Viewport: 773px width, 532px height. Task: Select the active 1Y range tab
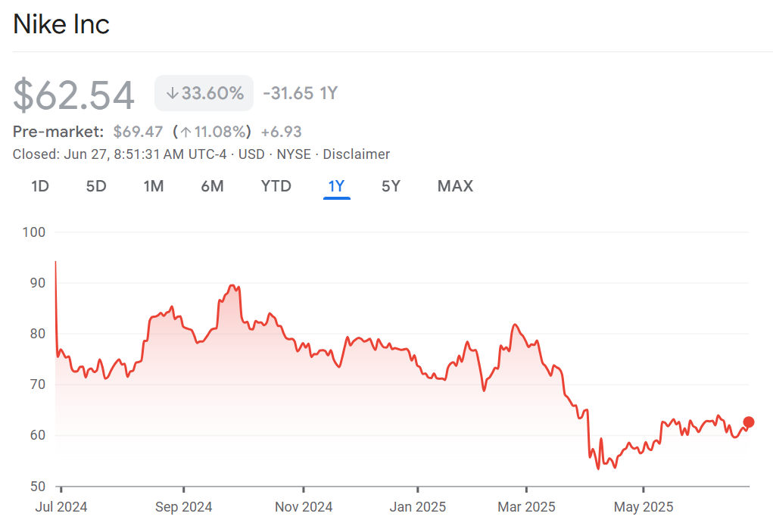pyautogui.click(x=336, y=186)
